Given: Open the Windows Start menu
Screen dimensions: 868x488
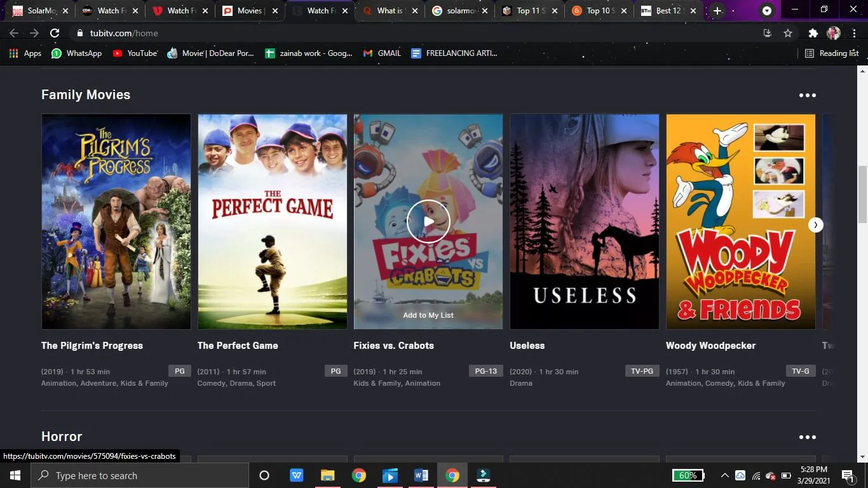Looking at the screenshot, I should (15, 475).
